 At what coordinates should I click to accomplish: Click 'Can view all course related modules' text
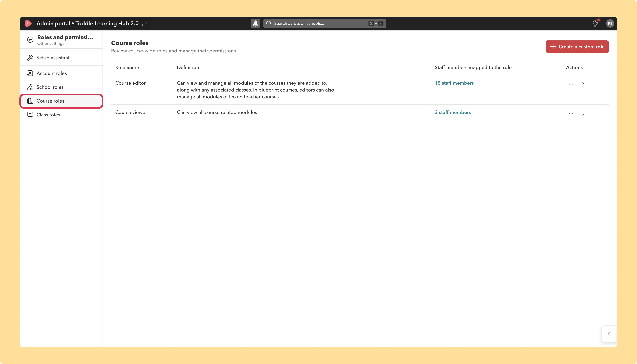[x=217, y=112]
